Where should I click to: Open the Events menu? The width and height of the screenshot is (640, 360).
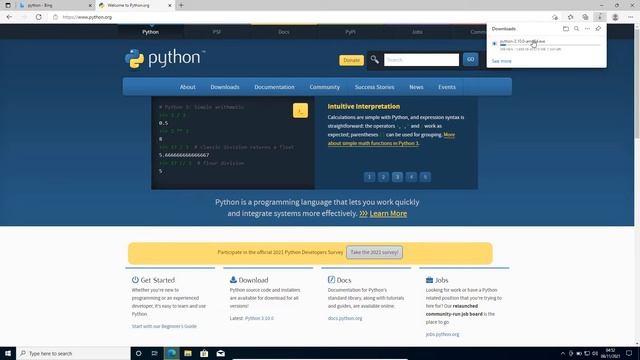[447, 87]
